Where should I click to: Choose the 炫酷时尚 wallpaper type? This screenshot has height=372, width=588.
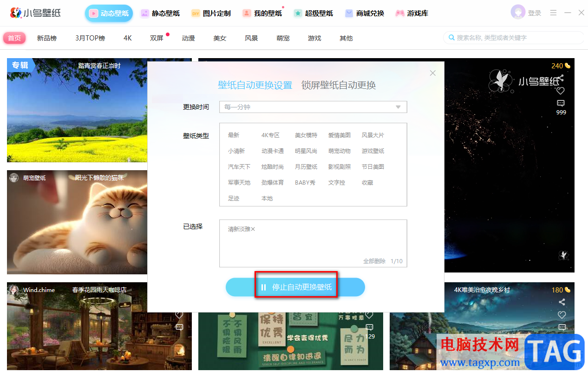point(273,167)
